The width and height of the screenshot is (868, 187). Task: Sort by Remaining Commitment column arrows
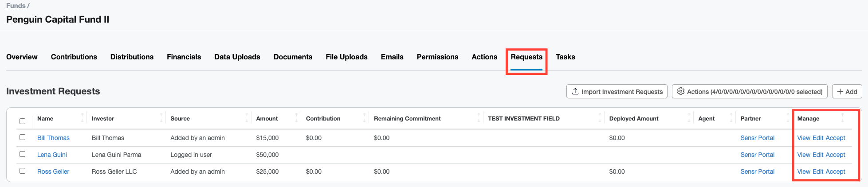point(479,118)
